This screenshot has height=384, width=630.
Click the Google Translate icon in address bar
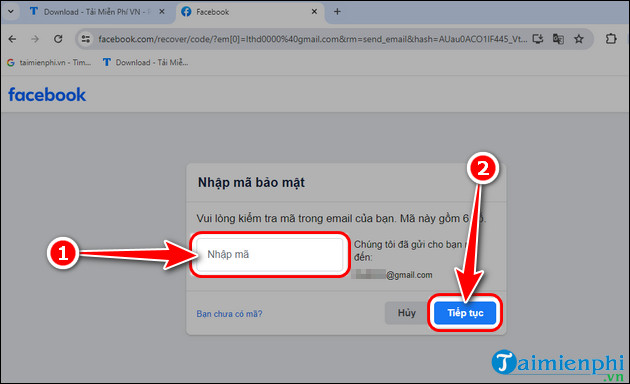(558, 39)
